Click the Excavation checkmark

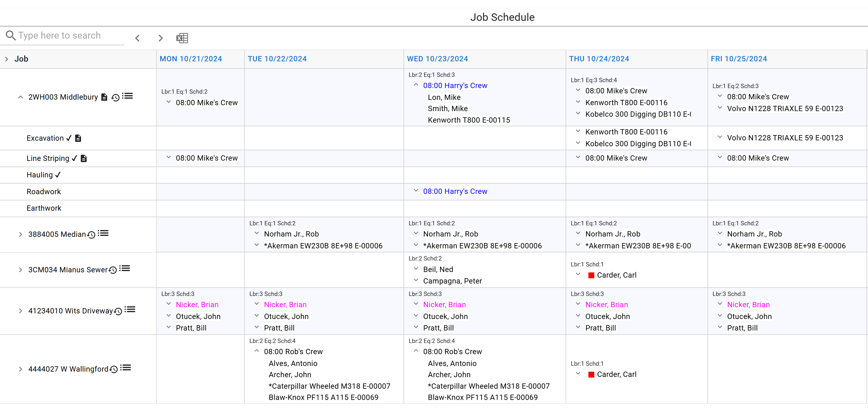click(x=69, y=138)
